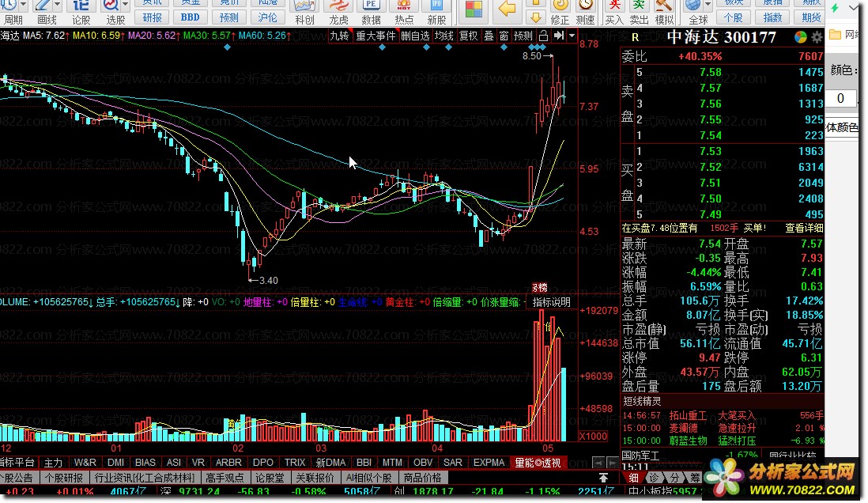Toggle 窗 multi-window mode
Image resolution: width=868 pixels, height=503 pixels.
click(504, 36)
